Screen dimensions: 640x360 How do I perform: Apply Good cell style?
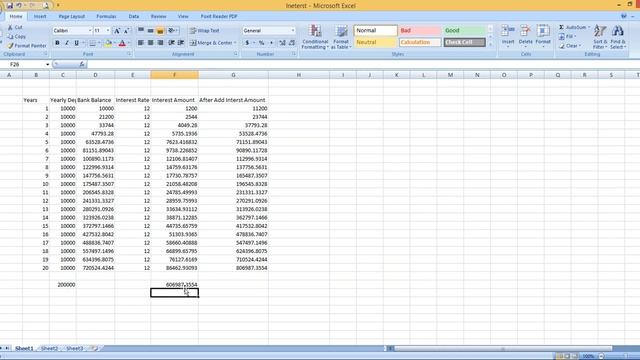464,31
